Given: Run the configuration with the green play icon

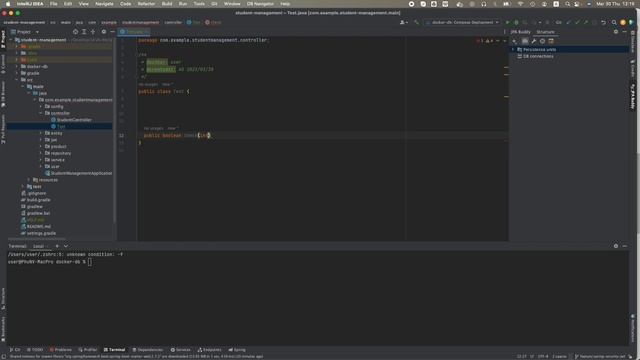Looking at the screenshot, I should tap(507, 22).
